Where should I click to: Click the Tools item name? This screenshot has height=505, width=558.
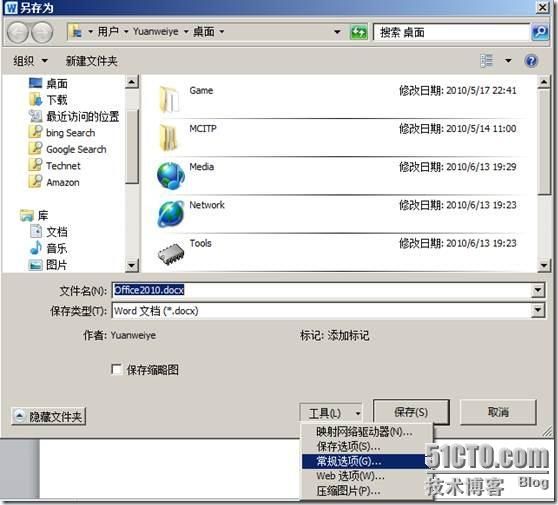click(200, 243)
